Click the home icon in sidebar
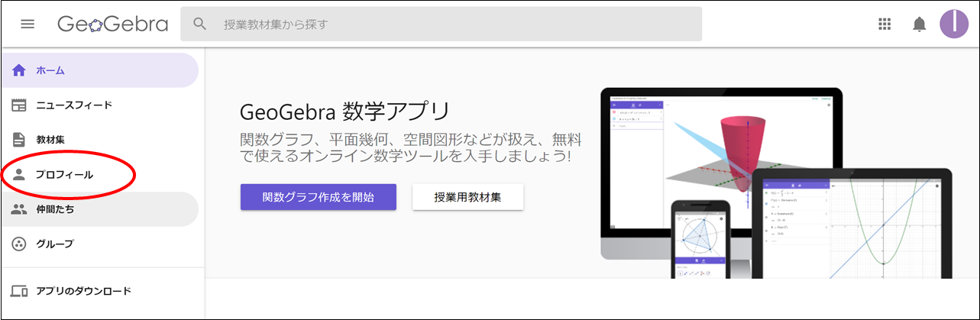980x320 pixels. point(19,70)
